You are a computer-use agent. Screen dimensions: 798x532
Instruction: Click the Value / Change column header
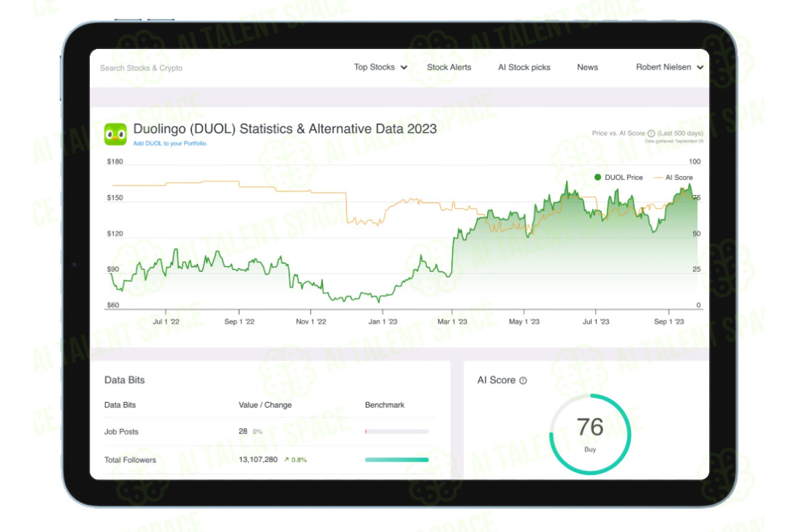point(265,405)
